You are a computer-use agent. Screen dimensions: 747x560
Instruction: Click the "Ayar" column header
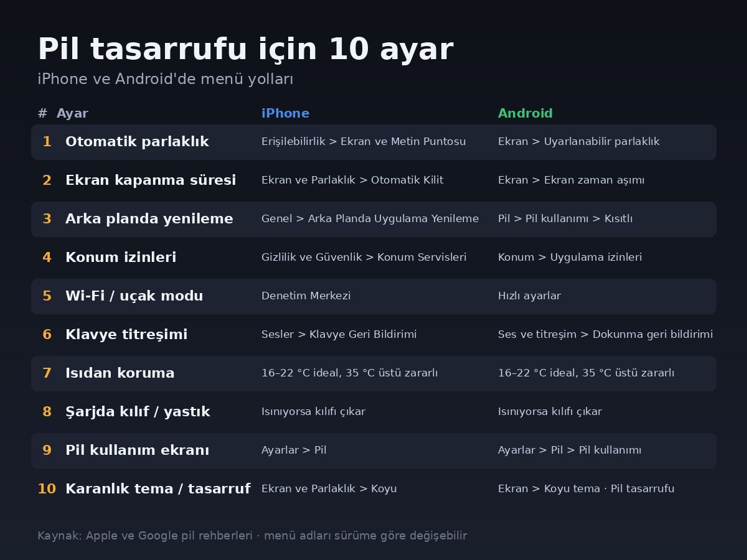pyautogui.click(x=72, y=113)
